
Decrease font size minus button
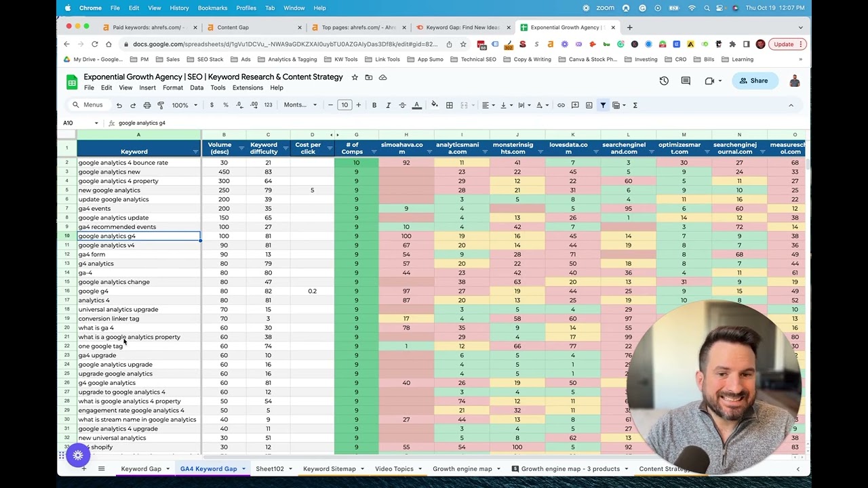coord(331,105)
